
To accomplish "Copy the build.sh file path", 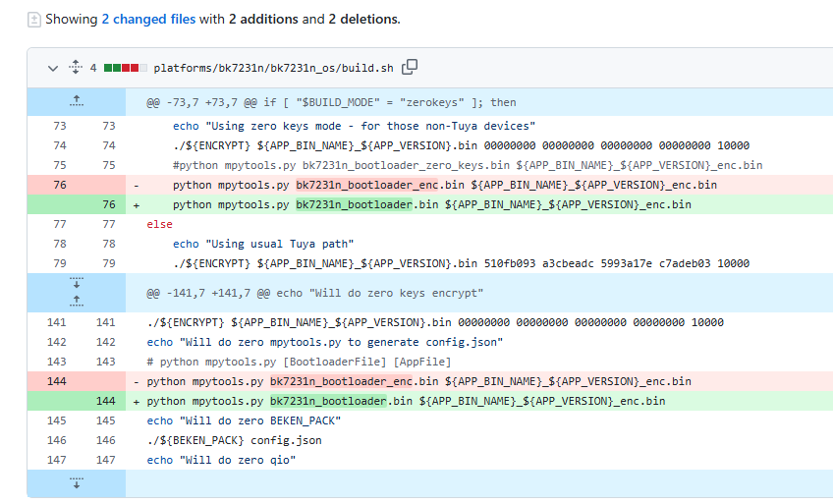I will point(410,67).
